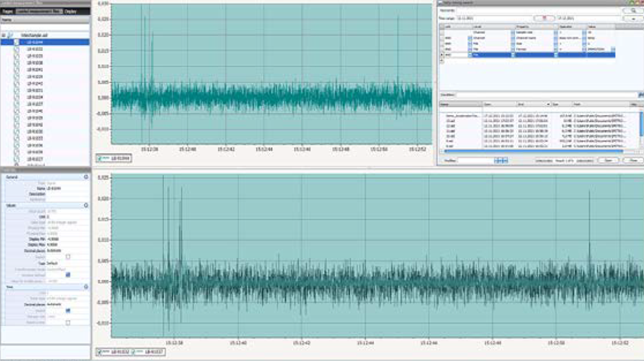This screenshot has height=361, width=644.
Task: Click inside the upper waveform chart
Action: [271, 74]
